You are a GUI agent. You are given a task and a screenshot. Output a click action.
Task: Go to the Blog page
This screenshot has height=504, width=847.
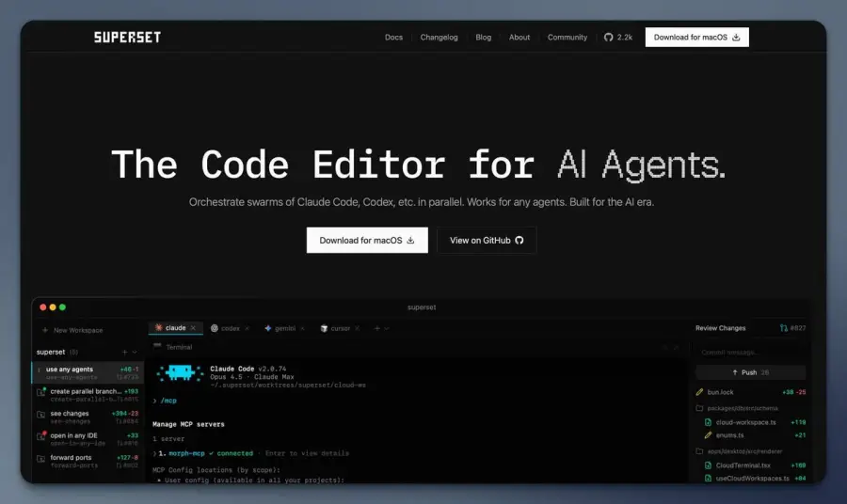483,38
